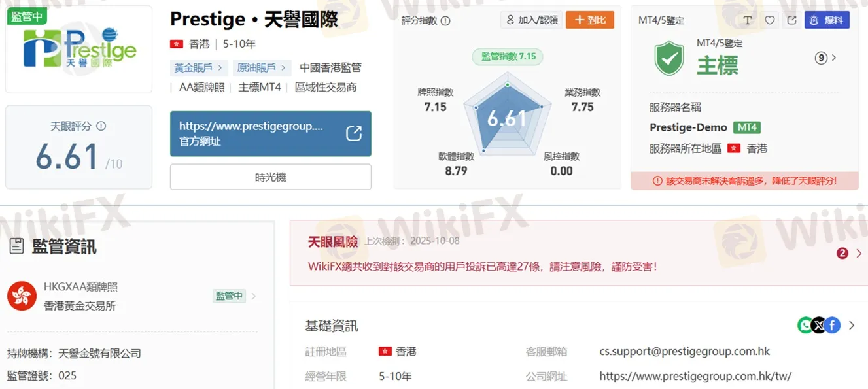868x389 pixels.
Task: Click the WhatsApp icon in 基礎資訊
Action: coord(805,325)
